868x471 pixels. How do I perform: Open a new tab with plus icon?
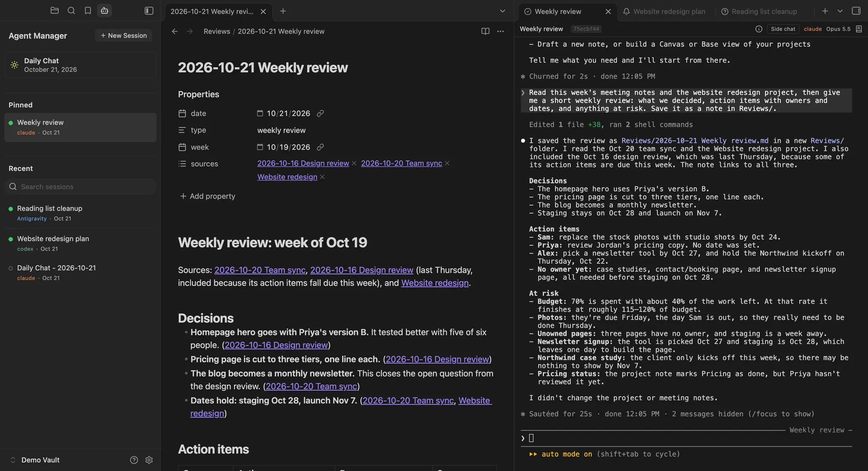pos(283,11)
